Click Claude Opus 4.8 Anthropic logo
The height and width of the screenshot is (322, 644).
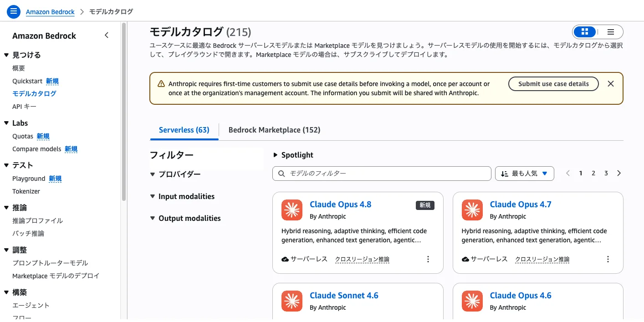[292, 210]
